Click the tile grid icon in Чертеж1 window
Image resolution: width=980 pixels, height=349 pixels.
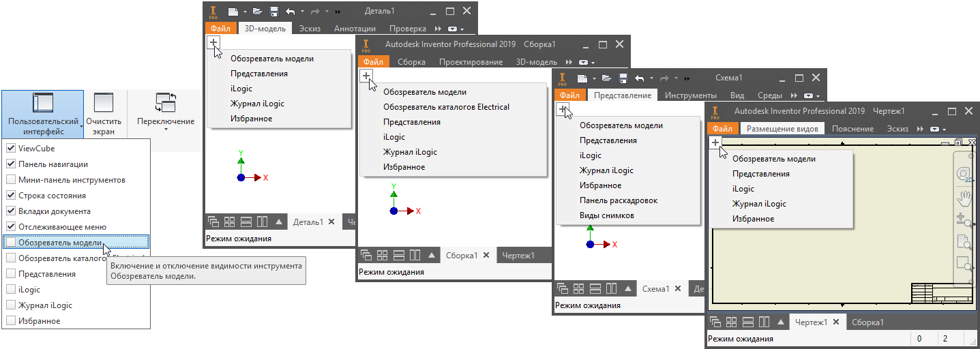tap(732, 322)
